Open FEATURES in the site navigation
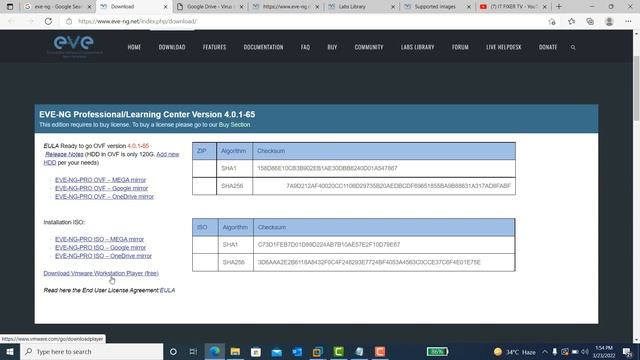Screen dimensions: 640x360 tap(214, 47)
